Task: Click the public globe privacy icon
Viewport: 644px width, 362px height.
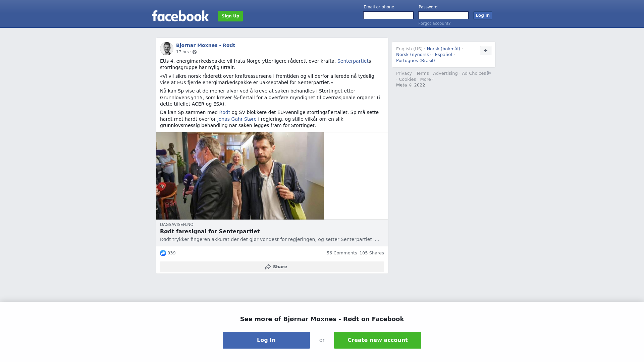Action: coord(195,52)
